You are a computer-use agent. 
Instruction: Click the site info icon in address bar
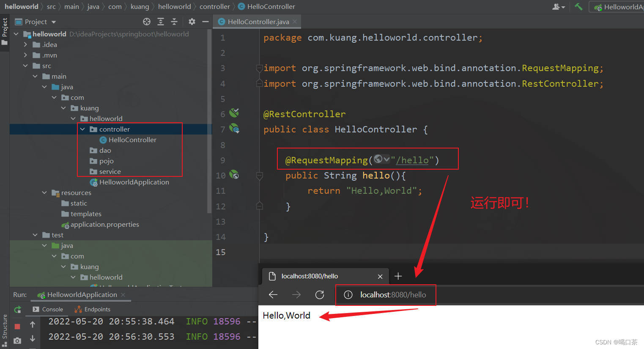tap(348, 295)
